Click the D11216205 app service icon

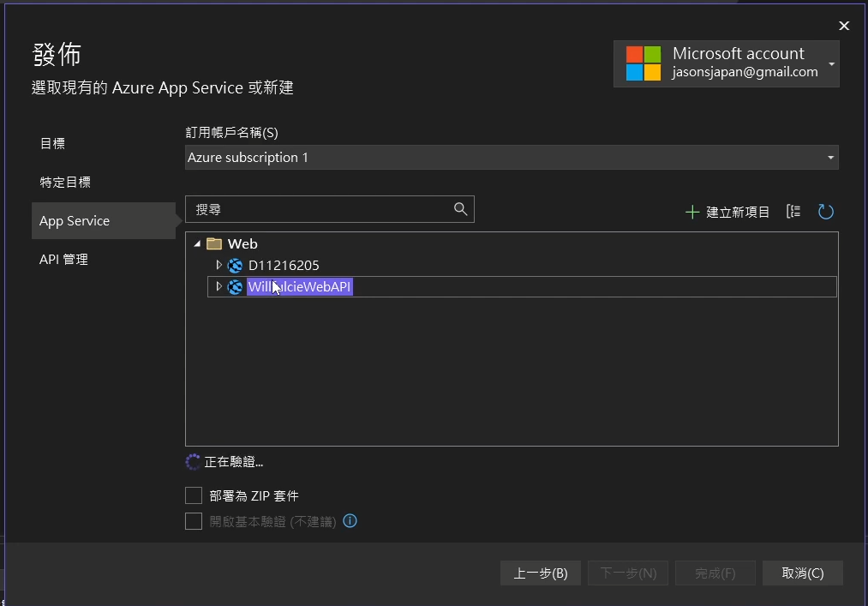point(236,266)
